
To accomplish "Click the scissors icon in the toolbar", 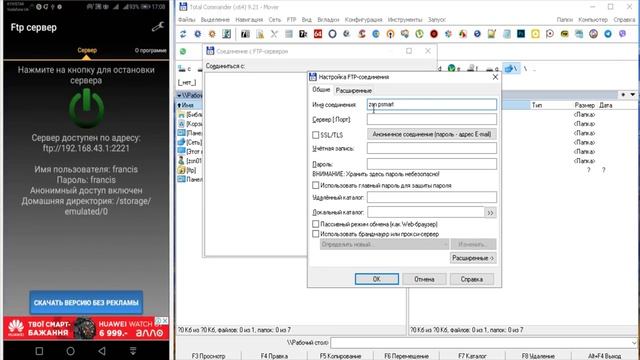I will pos(274,34).
